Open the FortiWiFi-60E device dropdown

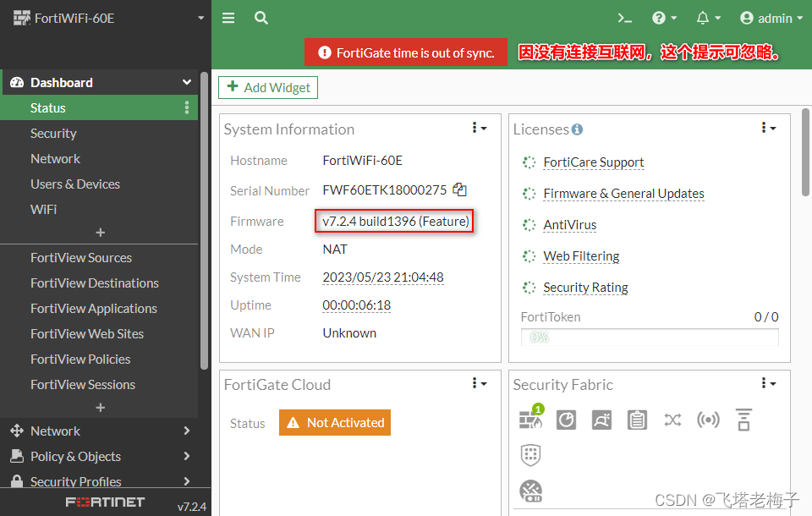click(x=201, y=18)
